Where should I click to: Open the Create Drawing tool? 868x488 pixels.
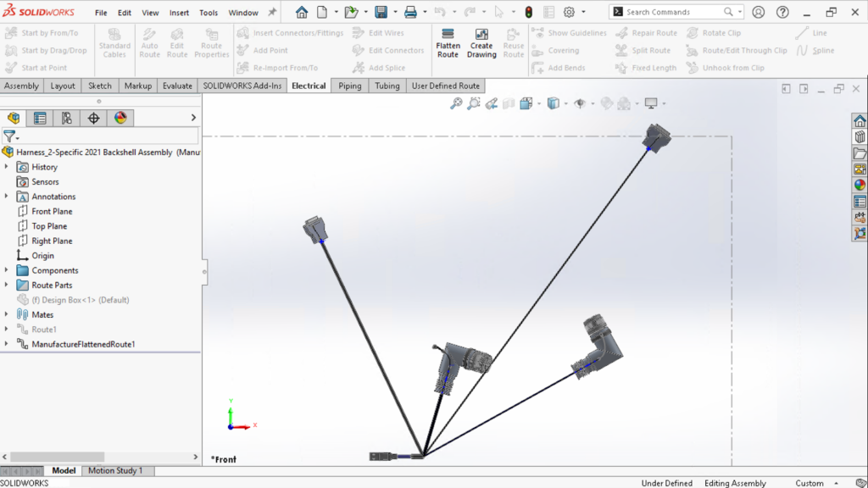point(481,41)
